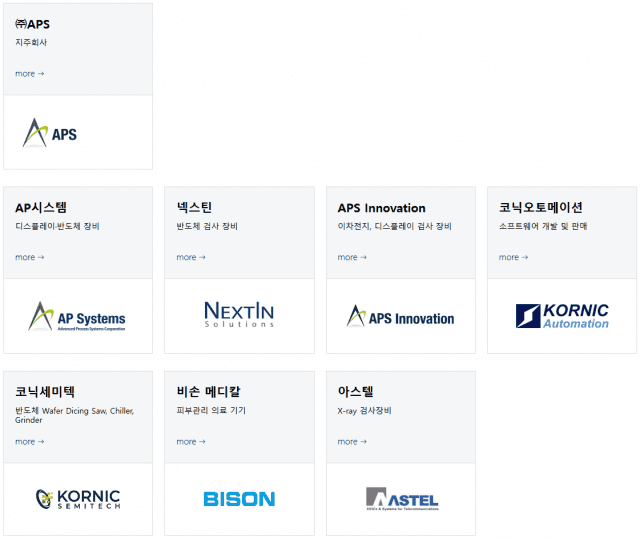Open more link under 아스텔
The image size is (640, 538).
click(x=352, y=442)
